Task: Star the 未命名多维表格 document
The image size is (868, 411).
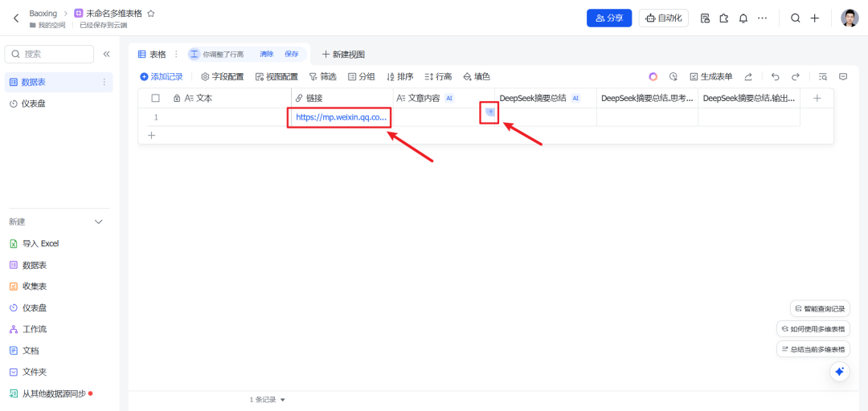Action: coord(151,14)
